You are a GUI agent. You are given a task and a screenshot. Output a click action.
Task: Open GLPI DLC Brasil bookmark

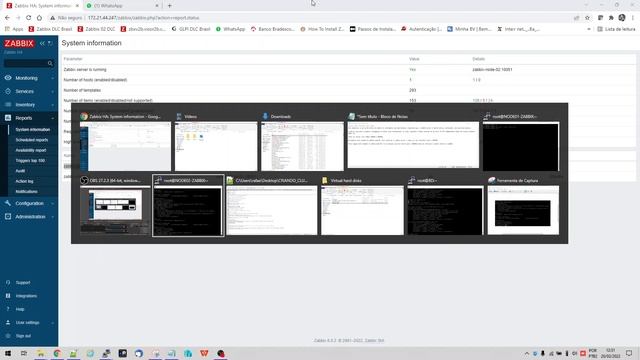(191, 29)
